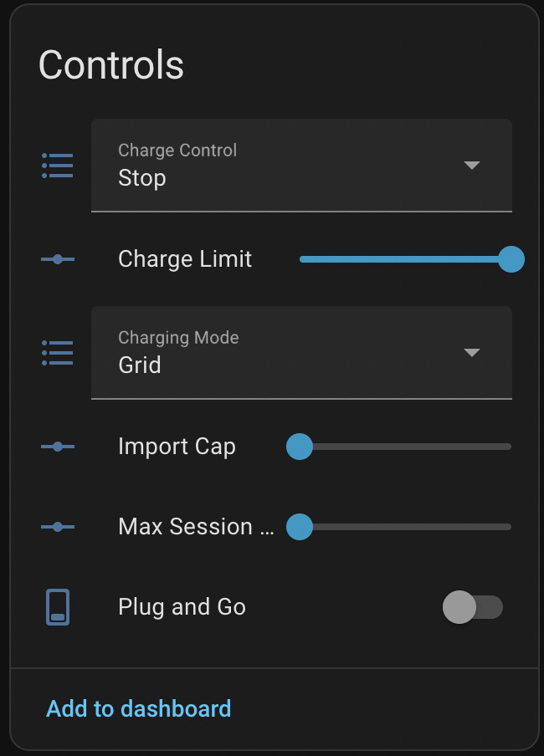Click the Charge Limit slider handle
The width and height of the screenshot is (544, 756).
coord(511,259)
